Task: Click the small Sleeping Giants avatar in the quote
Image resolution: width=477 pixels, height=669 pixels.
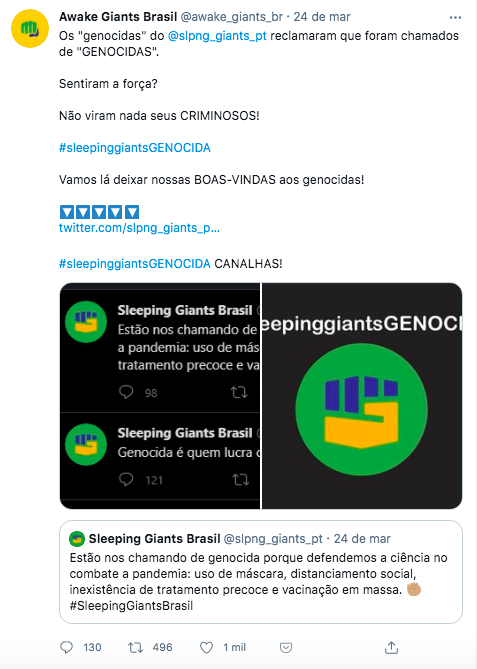Action: pyautogui.click(x=77, y=539)
